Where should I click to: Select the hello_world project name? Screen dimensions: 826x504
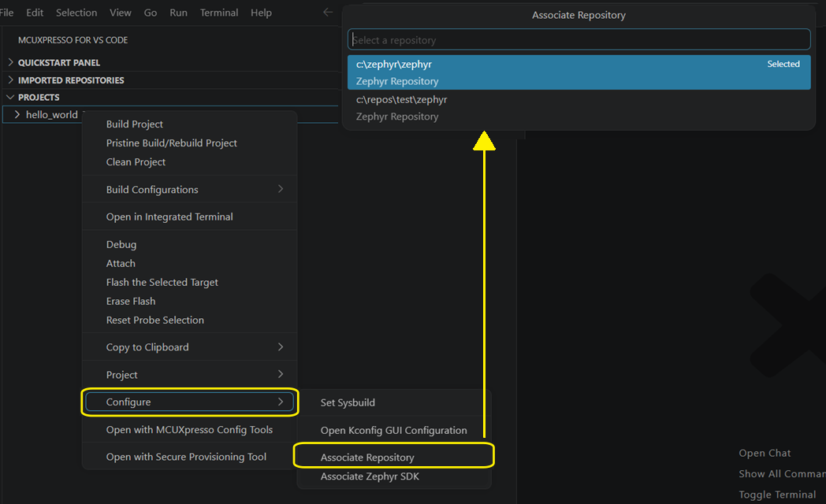pos(52,115)
